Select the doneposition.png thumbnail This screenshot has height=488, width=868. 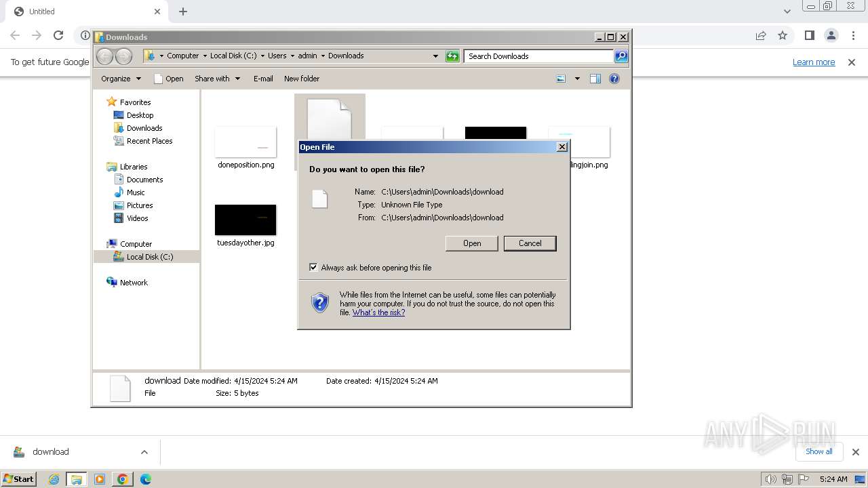tap(245, 142)
